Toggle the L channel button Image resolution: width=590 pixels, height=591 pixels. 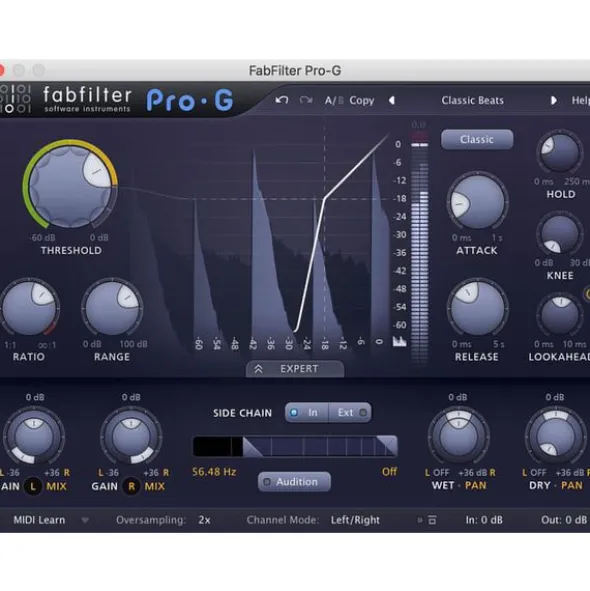click(33, 486)
